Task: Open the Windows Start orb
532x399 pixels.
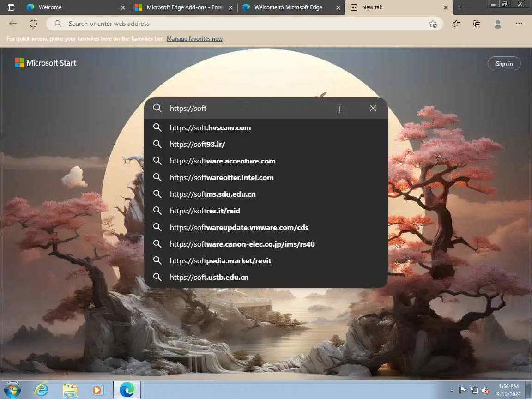Action: coord(12,390)
